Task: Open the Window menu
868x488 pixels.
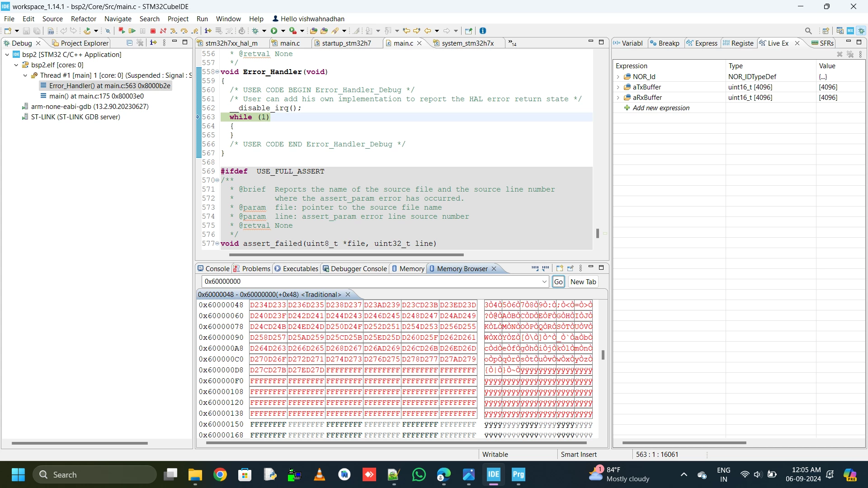Action: [228, 19]
